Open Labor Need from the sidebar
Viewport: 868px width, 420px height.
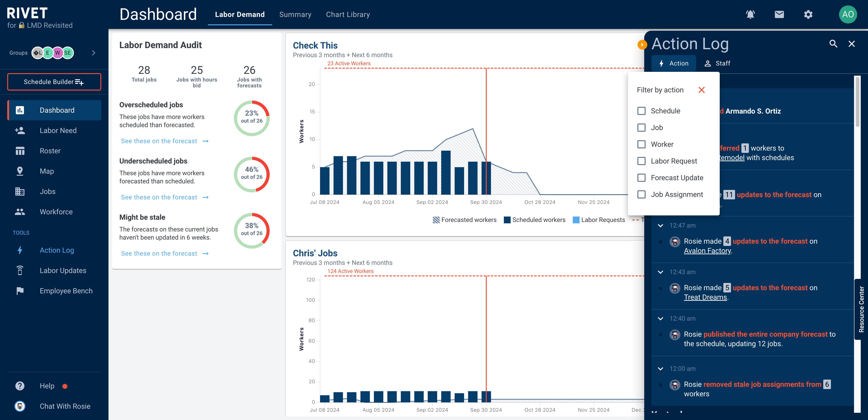pos(54,131)
